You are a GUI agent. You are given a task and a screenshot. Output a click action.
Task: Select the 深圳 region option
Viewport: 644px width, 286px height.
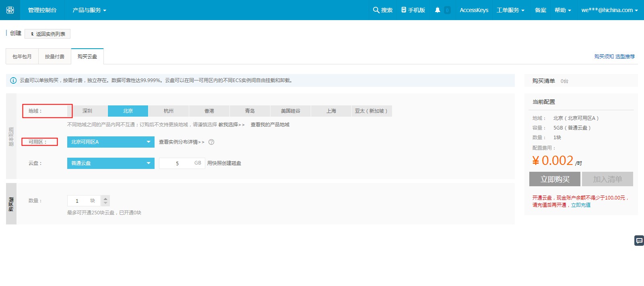point(87,111)
